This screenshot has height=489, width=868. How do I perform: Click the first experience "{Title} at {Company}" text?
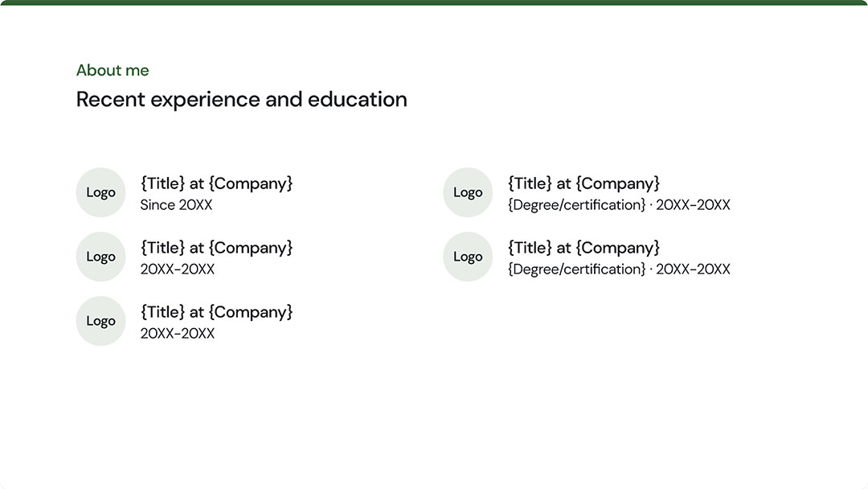pyautogui.click(x=216, y=183)
